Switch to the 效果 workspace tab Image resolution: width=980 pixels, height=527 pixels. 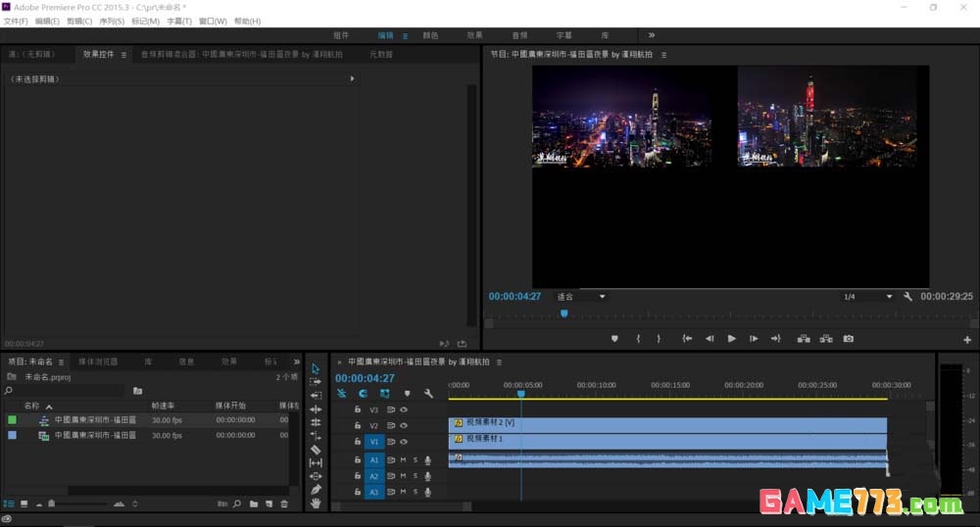(x=474, y=35)
